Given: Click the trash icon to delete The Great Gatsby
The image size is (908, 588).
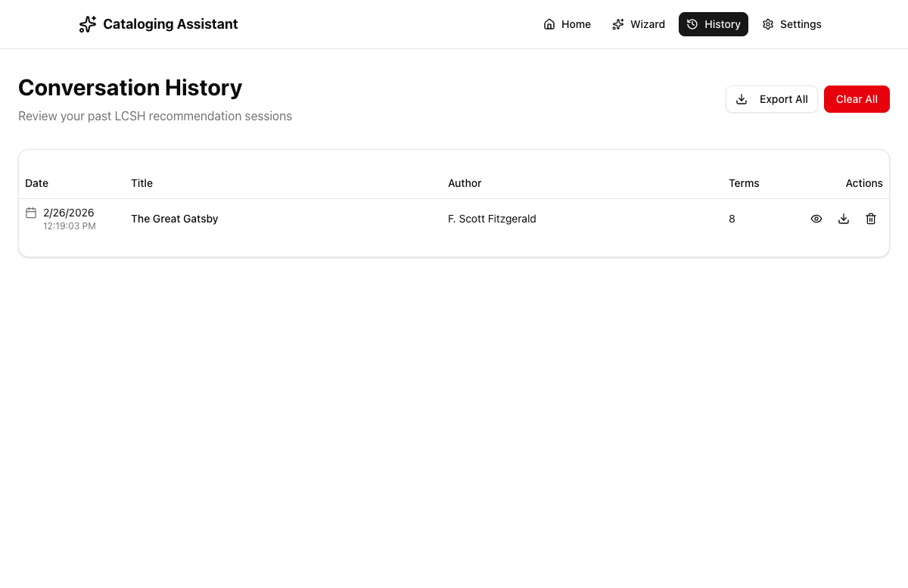Looking at the screenshot, I should click(871, 219).
